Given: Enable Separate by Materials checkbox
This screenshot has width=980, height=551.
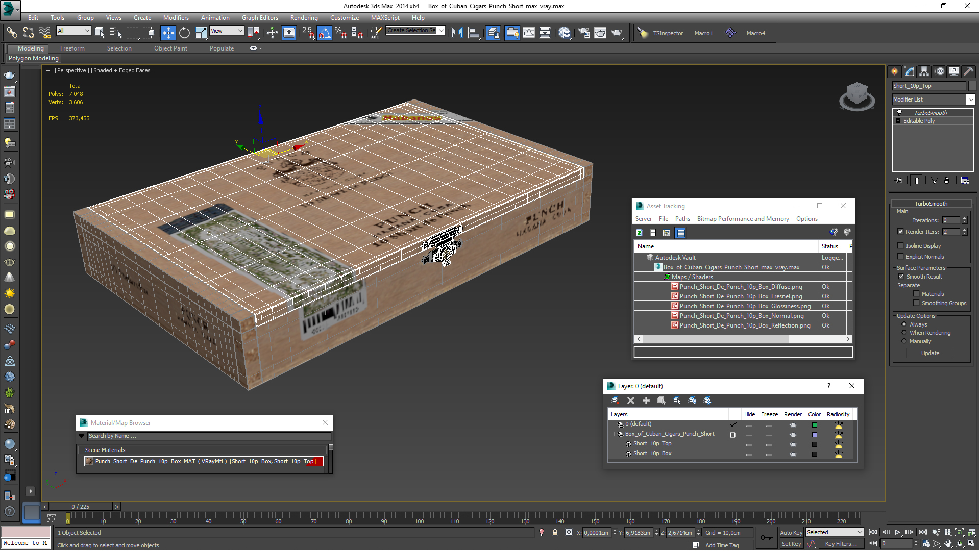Looking at the screenshot, I should pos(917,293).
